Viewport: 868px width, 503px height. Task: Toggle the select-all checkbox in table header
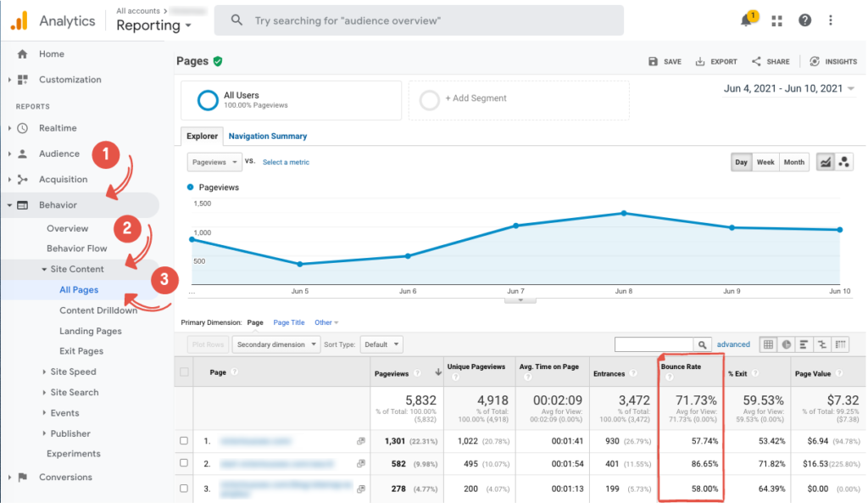(184, 372)
